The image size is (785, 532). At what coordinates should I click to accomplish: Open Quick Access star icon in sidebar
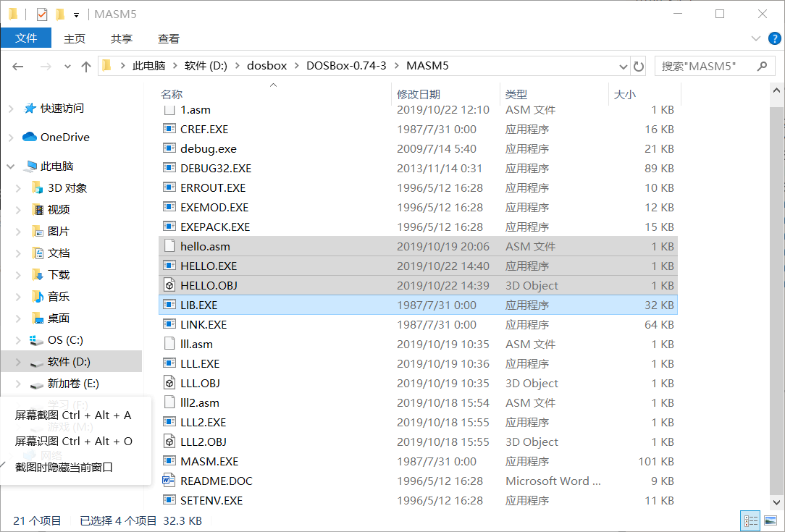(30, 108)
